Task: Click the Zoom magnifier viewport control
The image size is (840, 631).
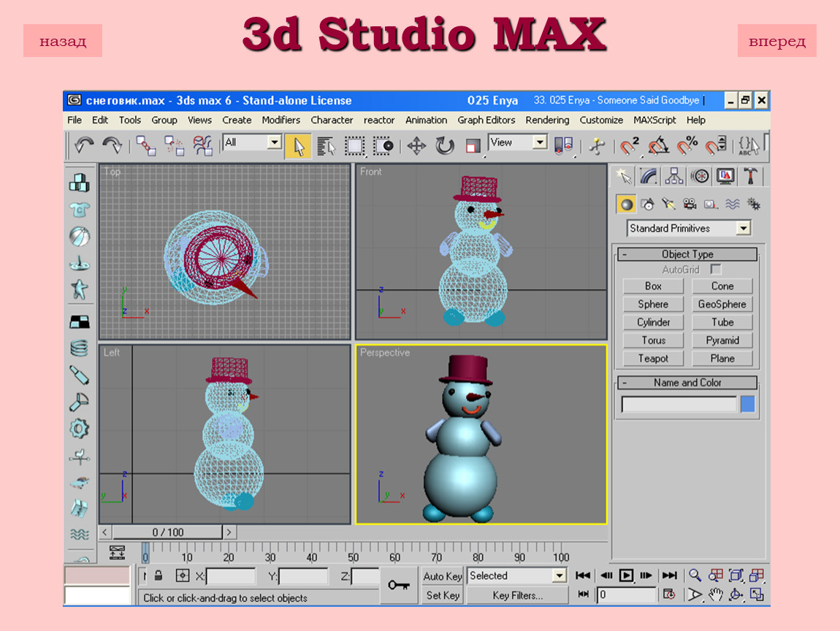Action: point(695,575)
